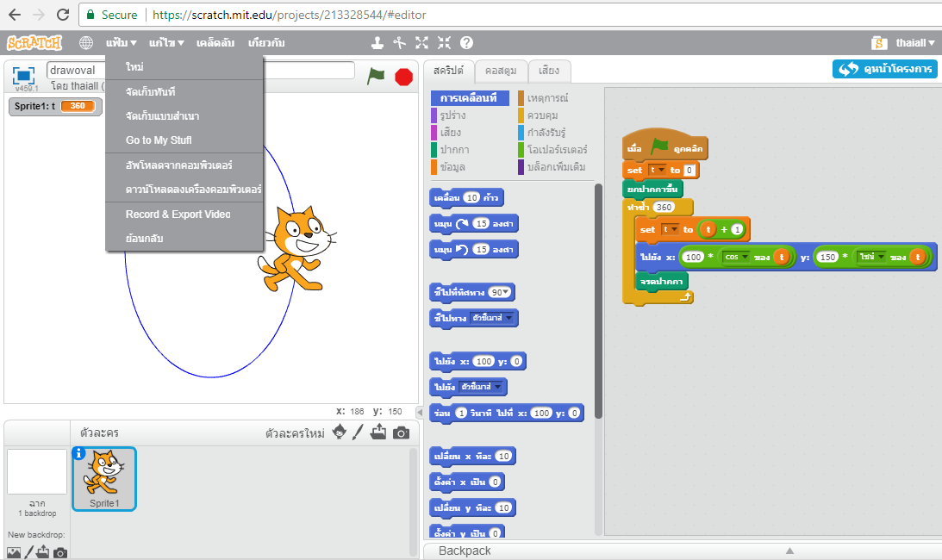Take new sprite from camera icon
The height and width of the screenshot is (560, 942).
401,432
